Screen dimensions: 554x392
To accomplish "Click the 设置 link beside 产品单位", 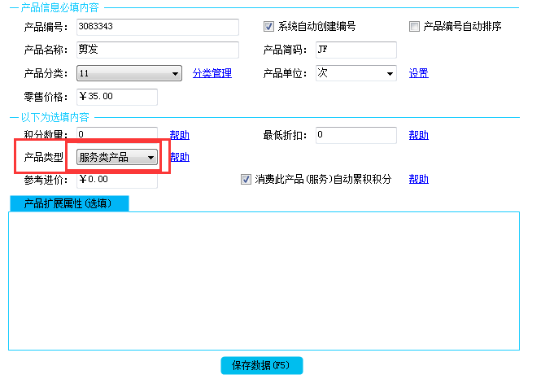I will pyautogui.click(x=418, y=73).
